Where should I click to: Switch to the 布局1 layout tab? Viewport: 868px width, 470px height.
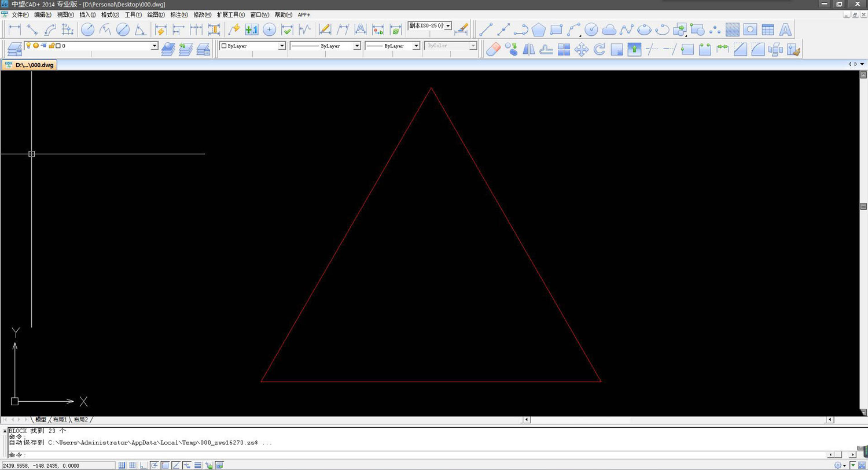click(x=60, y=420)
